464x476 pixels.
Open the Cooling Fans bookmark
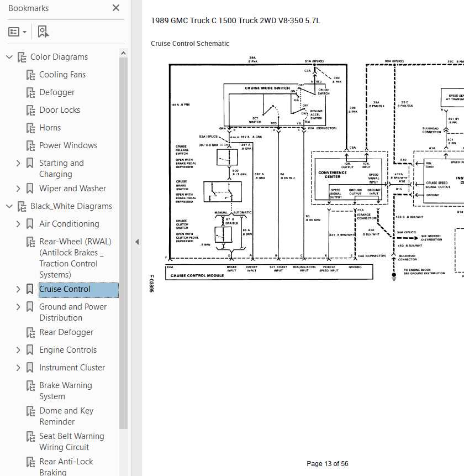(x=62, y=75)
